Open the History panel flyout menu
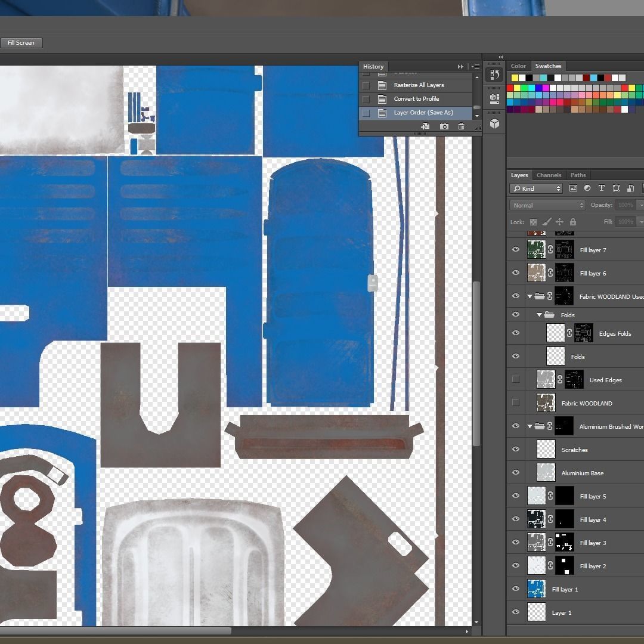The height and width of the screenshot is (644, 644). (475, 67)
